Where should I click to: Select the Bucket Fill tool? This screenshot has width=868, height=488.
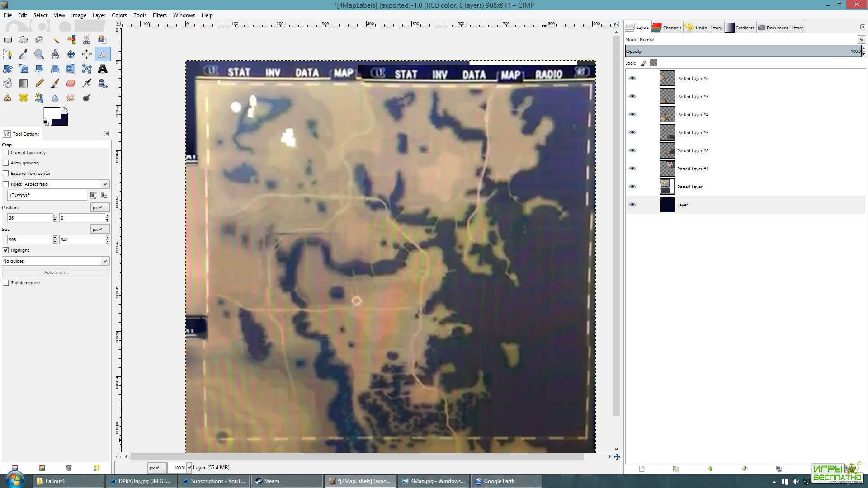(8, 83)
